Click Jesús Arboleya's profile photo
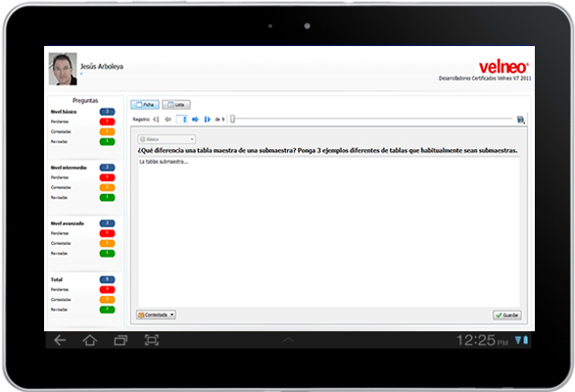575x392 pixels. 63,69
